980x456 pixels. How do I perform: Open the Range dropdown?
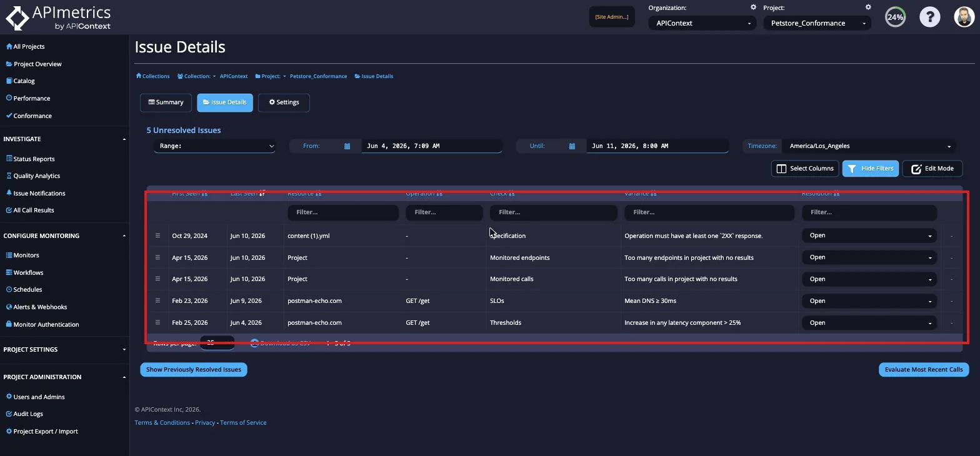214,146
